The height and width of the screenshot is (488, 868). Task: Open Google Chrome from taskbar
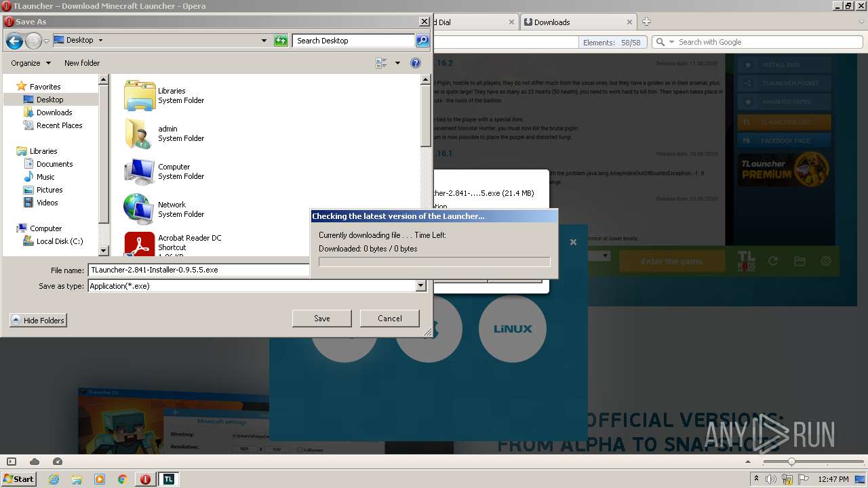[123, 479]
